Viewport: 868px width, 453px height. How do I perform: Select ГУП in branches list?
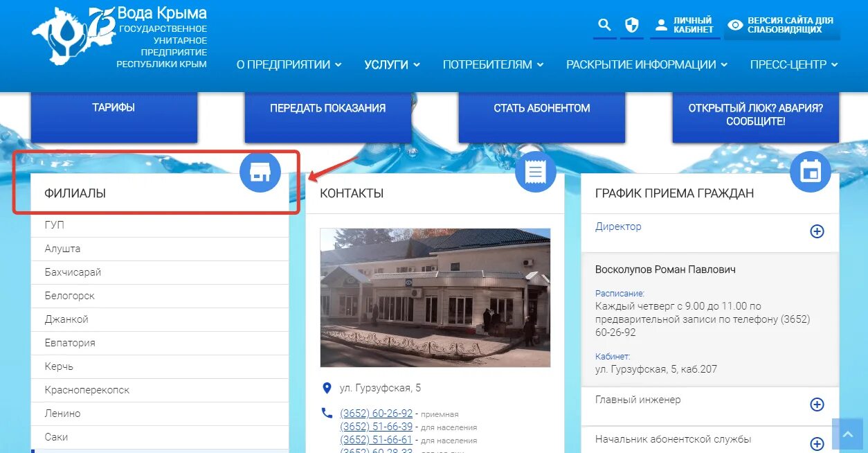click(160, 225)
